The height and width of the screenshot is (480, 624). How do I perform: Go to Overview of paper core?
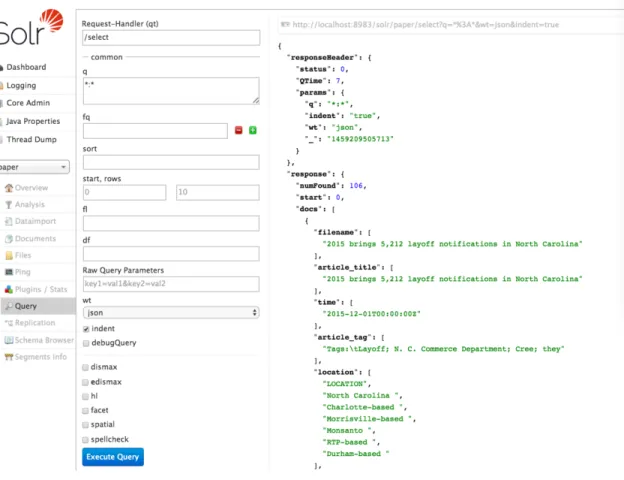click(31, 188)
